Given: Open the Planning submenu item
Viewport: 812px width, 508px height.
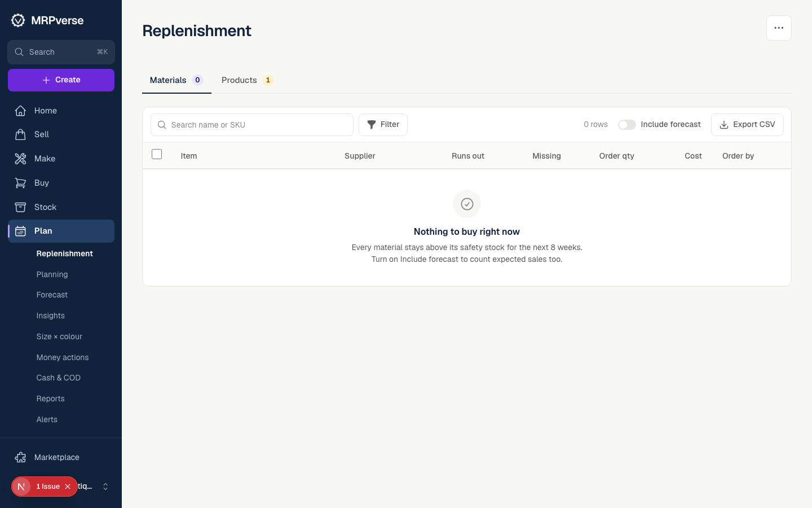Looking at the screenshot, I should pos(52,274).
